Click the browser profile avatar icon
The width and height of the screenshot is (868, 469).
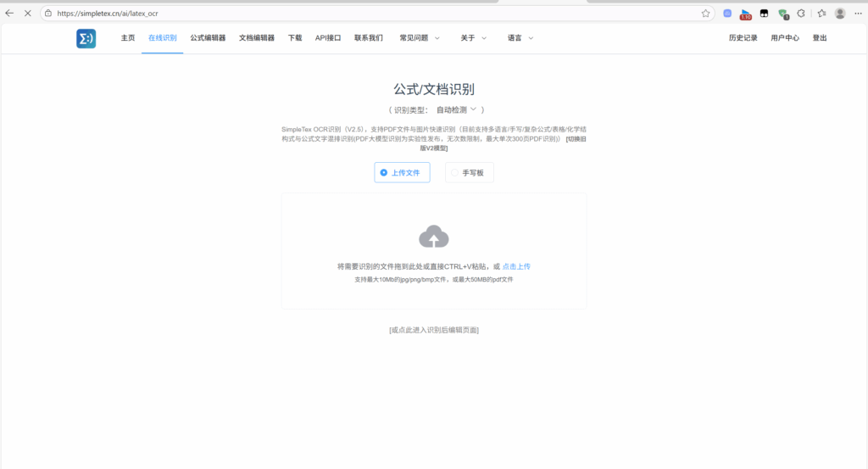840,14
